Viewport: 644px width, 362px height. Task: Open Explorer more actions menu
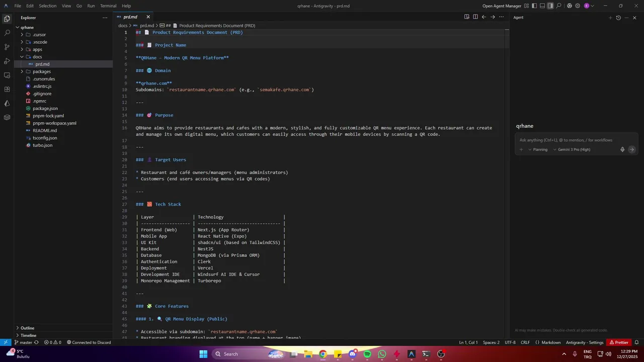click(105, 18)
